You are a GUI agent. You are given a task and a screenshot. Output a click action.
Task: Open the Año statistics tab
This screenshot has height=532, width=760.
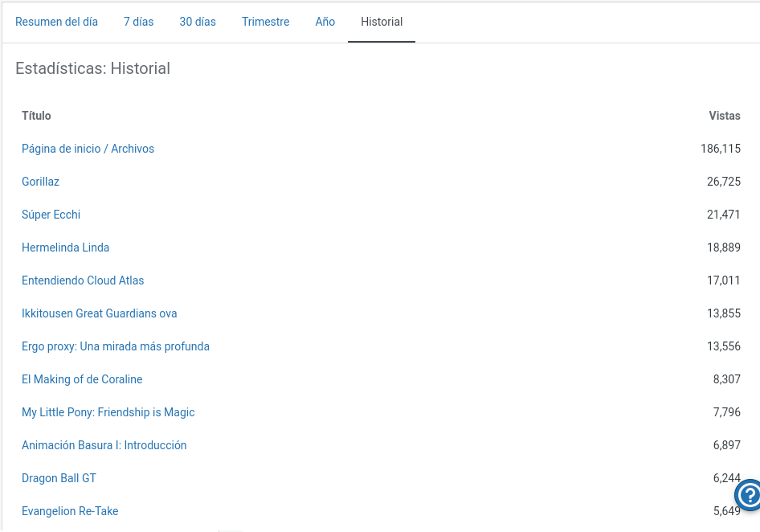pyautogui.click(x=325, y=22)
